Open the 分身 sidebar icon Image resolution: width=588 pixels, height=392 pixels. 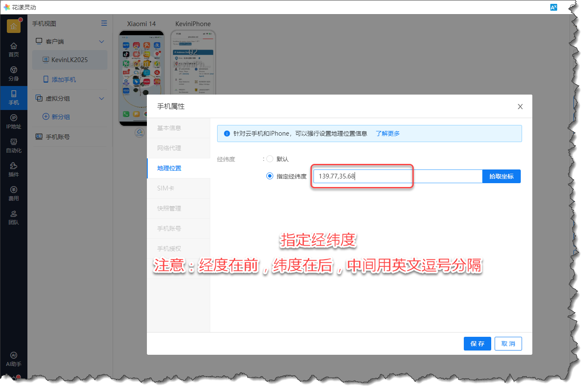[14, 74]
